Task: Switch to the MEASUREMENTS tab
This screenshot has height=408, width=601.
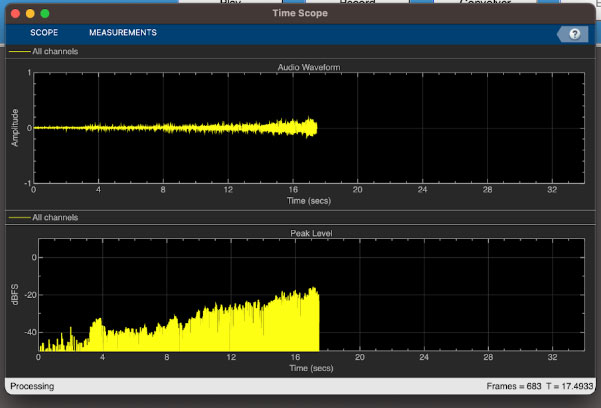Action: click(122, 33)
